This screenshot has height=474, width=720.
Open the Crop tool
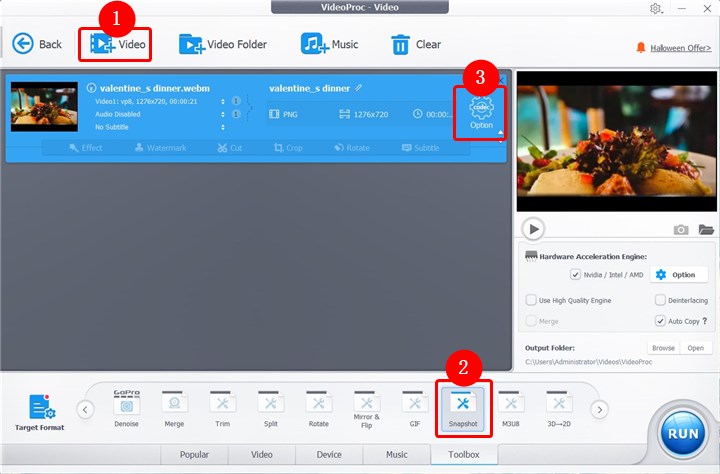tap(288, 148)
